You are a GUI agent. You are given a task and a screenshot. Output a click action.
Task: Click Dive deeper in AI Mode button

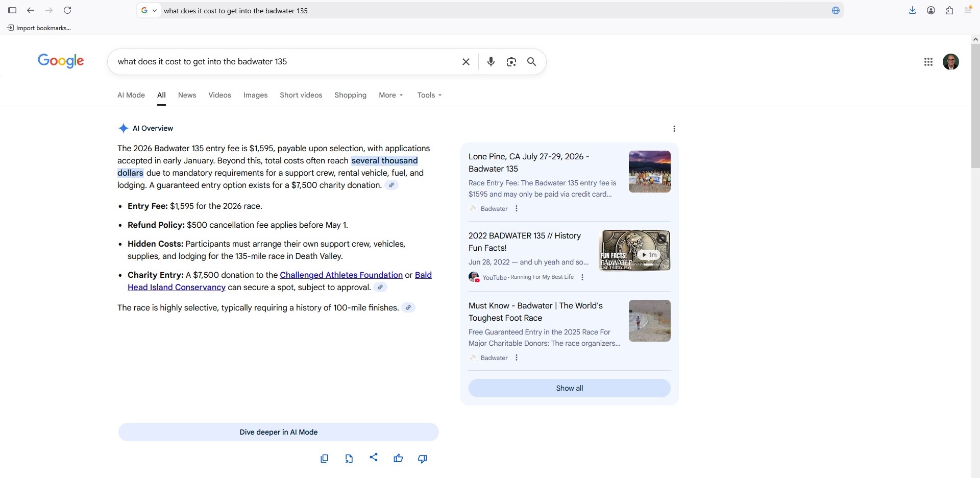click(x=278, y=432)
